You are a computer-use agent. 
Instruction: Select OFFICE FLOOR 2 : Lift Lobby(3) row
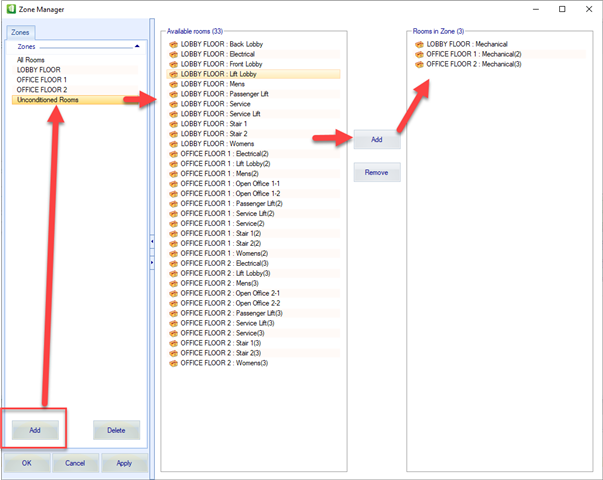[x=253, y=273]
